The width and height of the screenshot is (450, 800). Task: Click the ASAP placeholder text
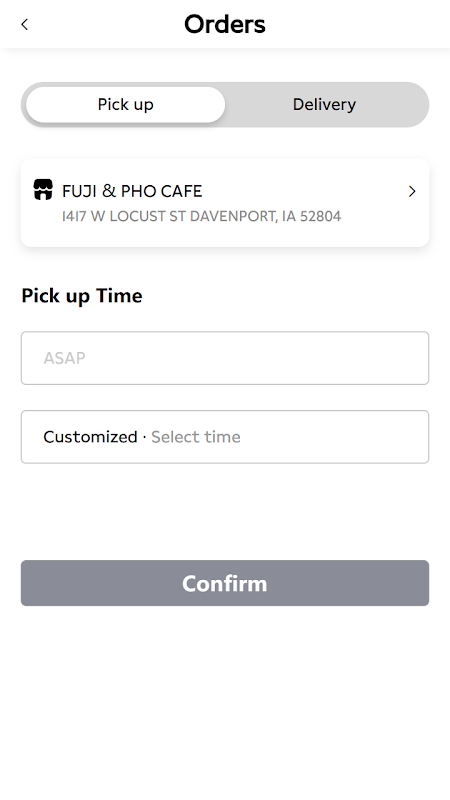pyautogui.click(x=64, y=358)
